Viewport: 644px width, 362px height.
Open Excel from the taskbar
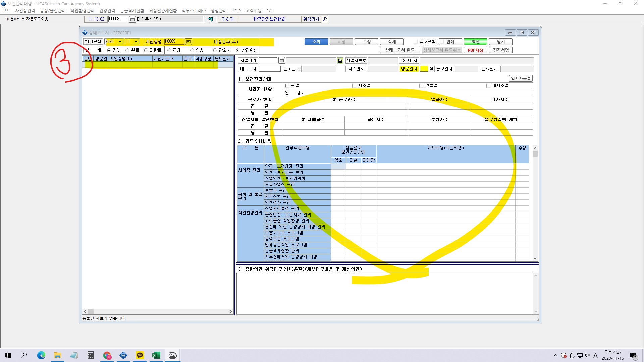tap(156, 355)
